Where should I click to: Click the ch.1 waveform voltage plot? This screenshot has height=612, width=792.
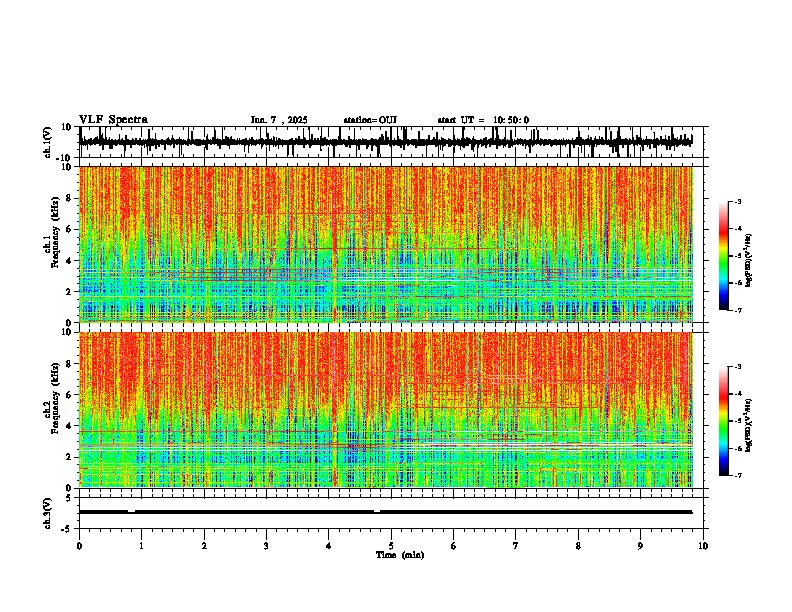393,142
